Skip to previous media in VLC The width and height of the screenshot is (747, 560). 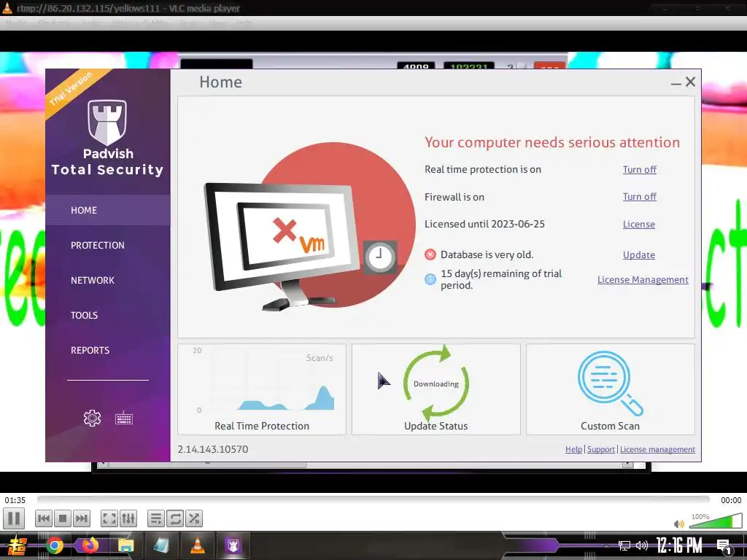pos(44,518)
